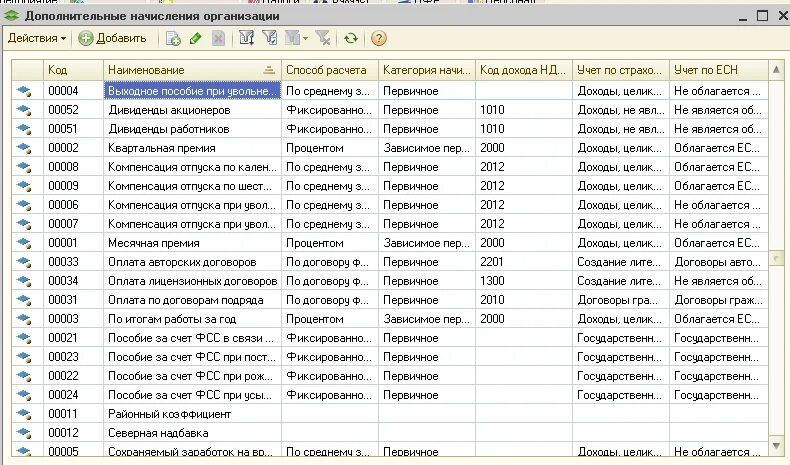Select the Выходное пособие при увольне... row
The width and height of the screenshot is (790, 465).
(x=390, y=91)
